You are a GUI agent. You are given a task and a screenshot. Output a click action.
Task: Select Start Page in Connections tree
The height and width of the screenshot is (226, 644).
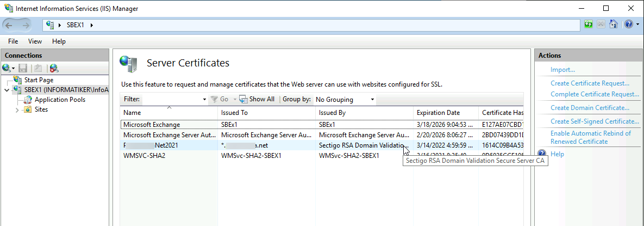[39, 80]
